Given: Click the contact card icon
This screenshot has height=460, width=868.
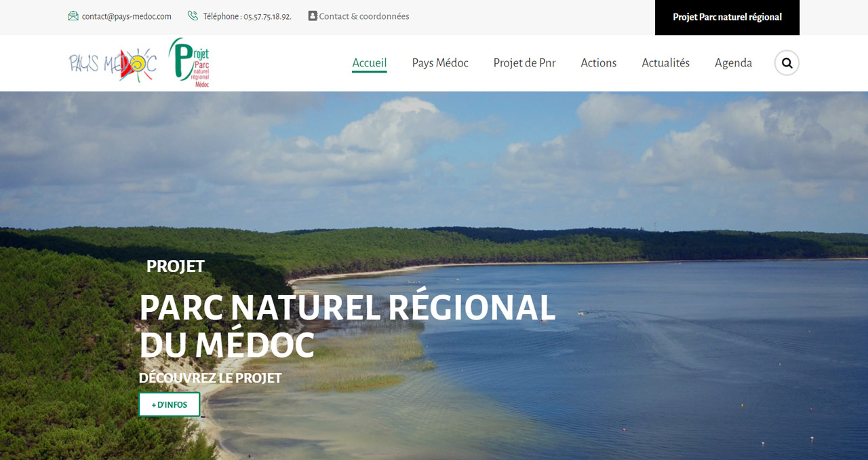Looking at the screenshot, I should [313, 16].
